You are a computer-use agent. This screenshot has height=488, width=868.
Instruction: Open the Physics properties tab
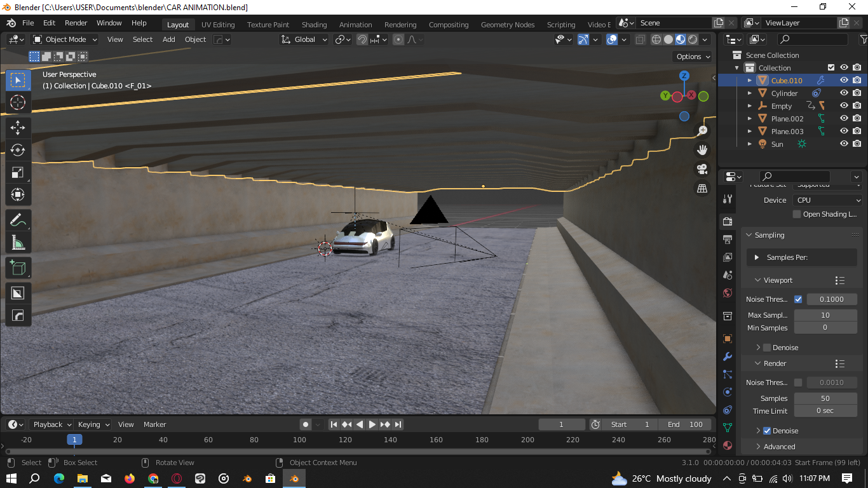pyautogui.click(x=728, y=392)
